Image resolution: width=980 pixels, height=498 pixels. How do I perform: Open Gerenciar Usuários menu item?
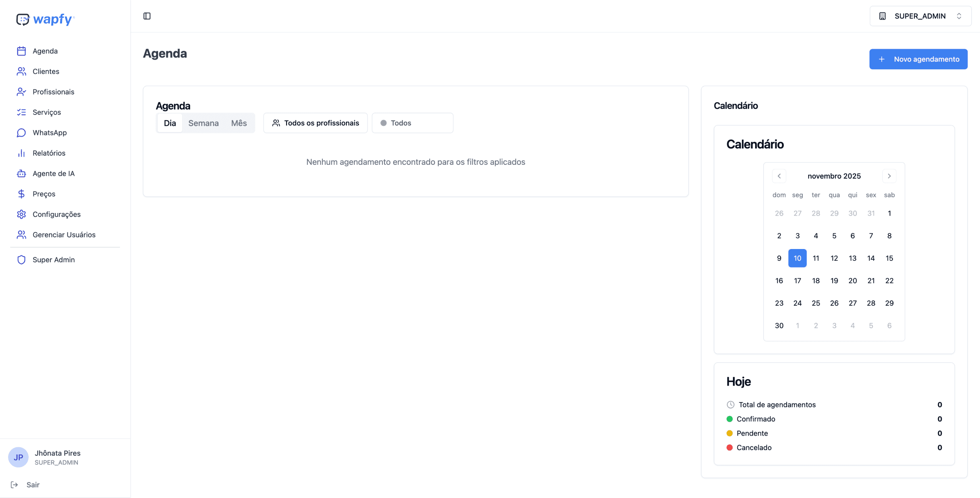point(64,235)
